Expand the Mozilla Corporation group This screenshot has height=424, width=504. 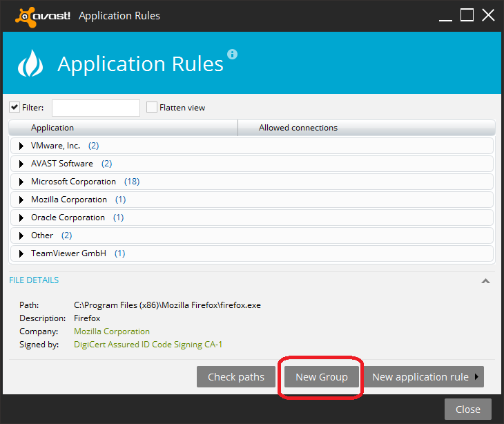21,200
